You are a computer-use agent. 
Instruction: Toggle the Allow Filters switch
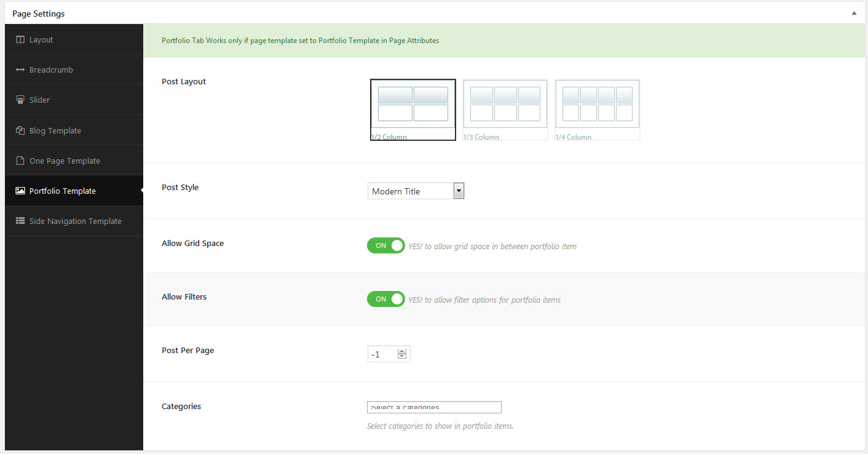pos(386,299)
